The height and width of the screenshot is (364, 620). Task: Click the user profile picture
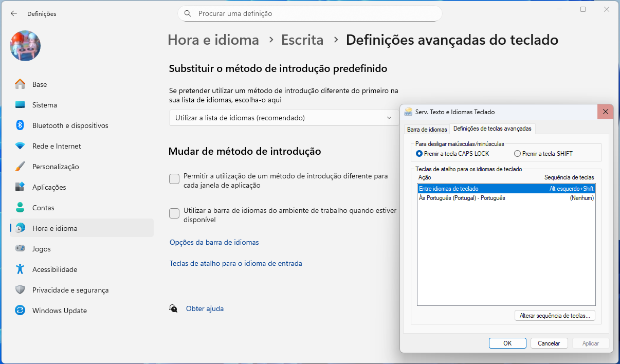[25, 46]
